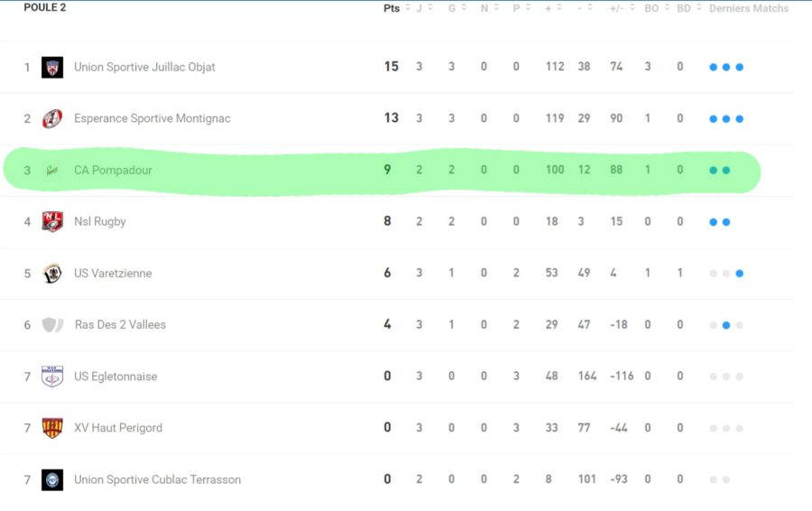Click the Esperance Sportive Montignac club logo

[x=52, y=118]
